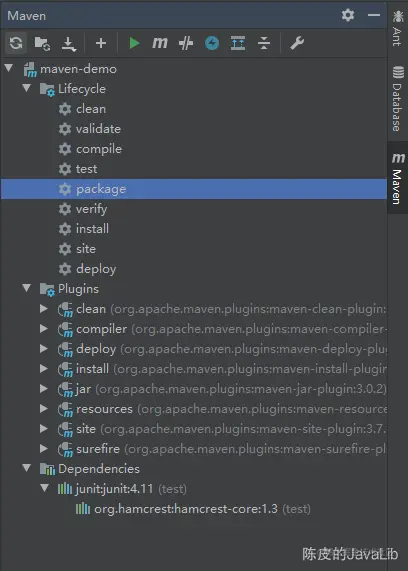Run Maven build with green play icon
The height and width of the screenshot is (571, 408).
coord(134,43)
